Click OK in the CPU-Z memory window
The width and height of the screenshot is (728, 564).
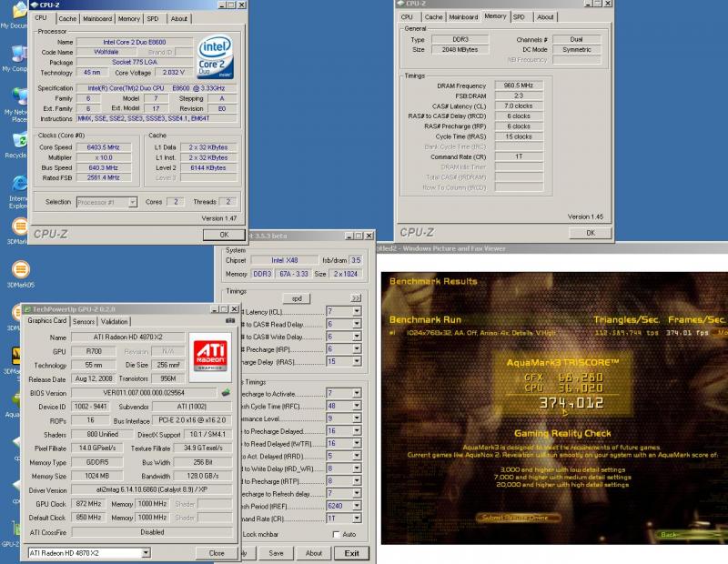590,233
